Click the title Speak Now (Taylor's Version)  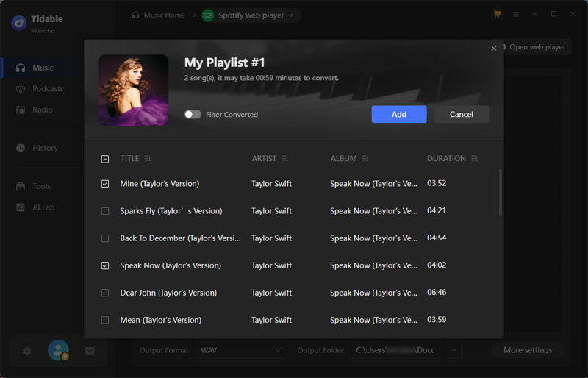tap(171, 265)
